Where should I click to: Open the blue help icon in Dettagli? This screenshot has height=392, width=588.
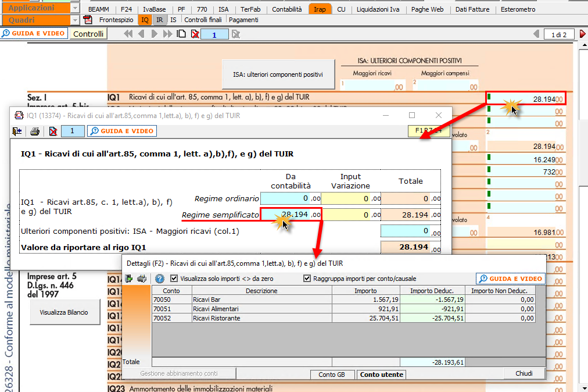(x=160, y=279)
